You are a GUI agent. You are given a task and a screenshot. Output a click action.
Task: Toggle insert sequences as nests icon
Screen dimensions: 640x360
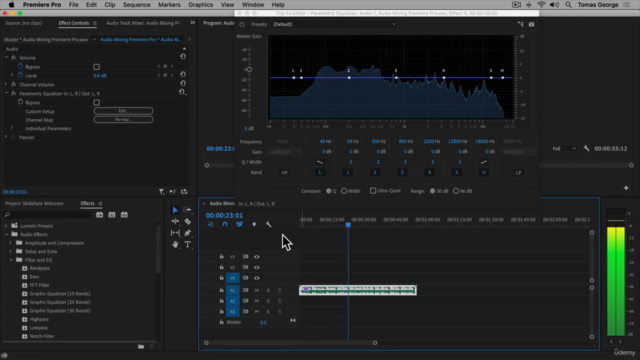(211, 224)
